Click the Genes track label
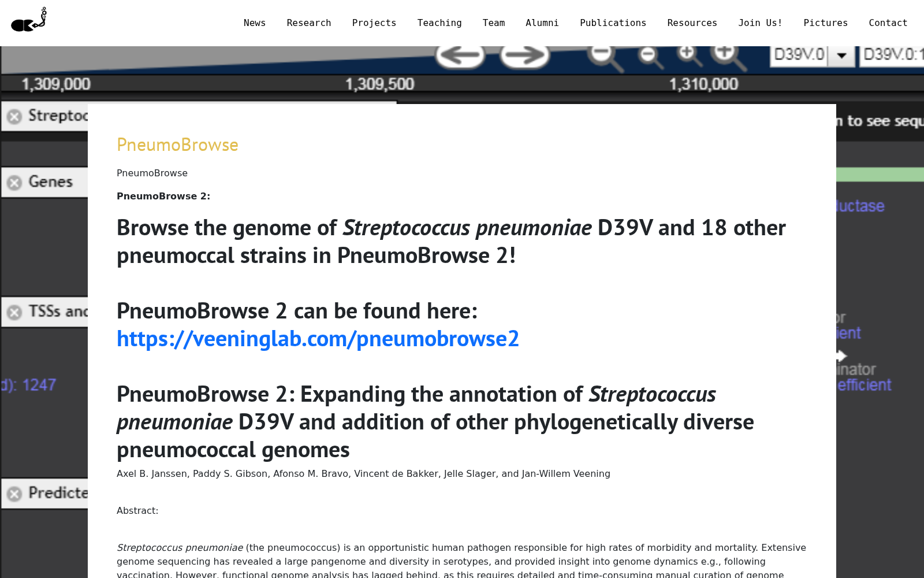 (x=51, y=181)
